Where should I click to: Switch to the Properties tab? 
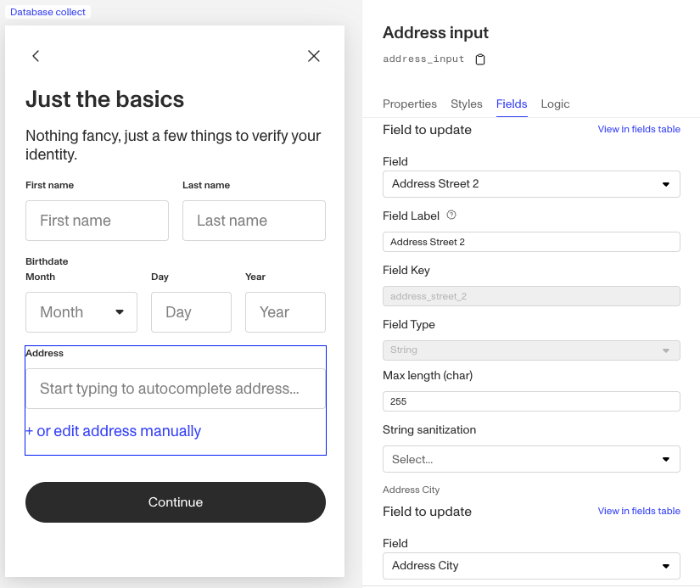tap(410, 104)
